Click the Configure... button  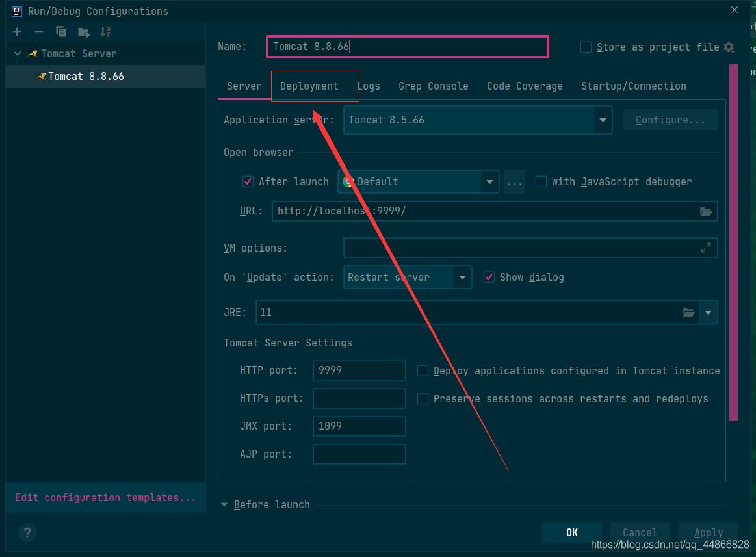click(x=670, y=120)
